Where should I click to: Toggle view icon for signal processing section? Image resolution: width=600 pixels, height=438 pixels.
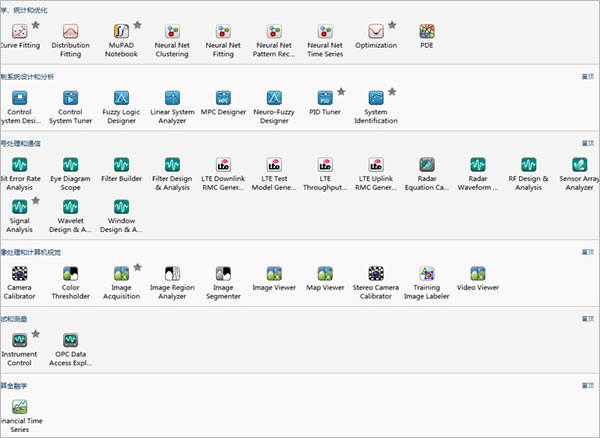[x=588, y=143]
